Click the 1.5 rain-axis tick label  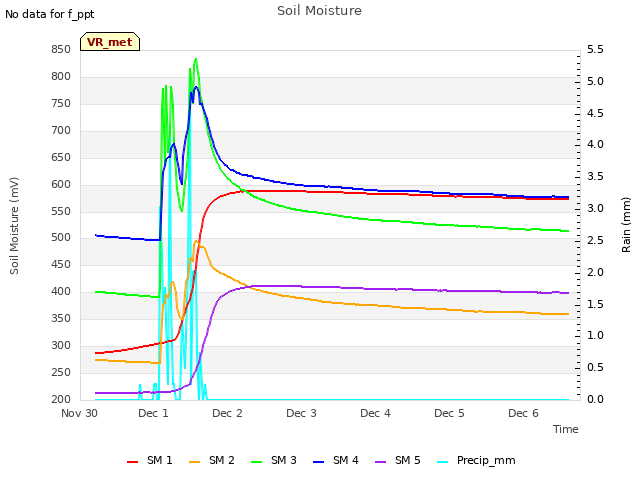pyautogui.click(x=595, y=304)
